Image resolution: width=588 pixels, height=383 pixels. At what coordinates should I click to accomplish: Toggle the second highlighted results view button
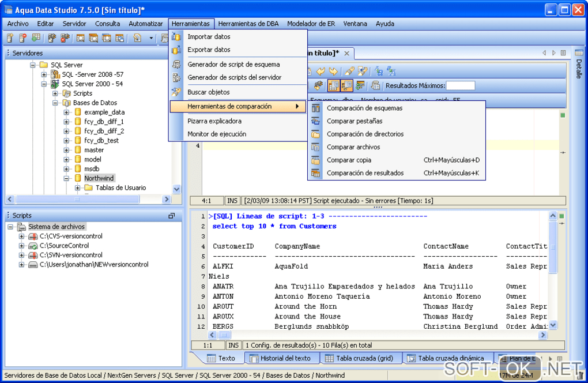346,86
